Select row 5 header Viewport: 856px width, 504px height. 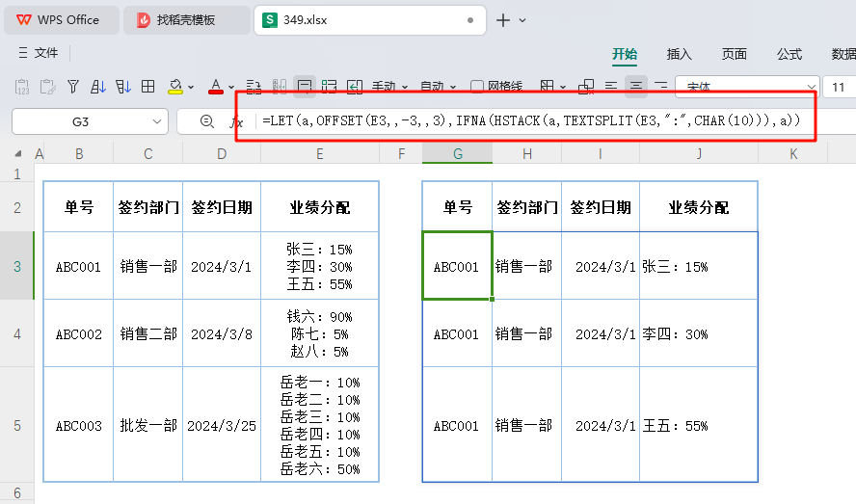point(17,425)
